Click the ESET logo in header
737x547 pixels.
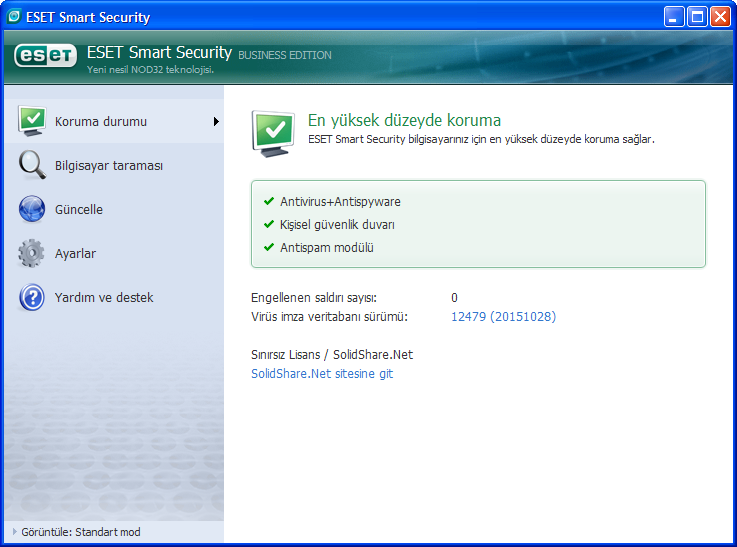pyautogui.click(x=46, y=55)
